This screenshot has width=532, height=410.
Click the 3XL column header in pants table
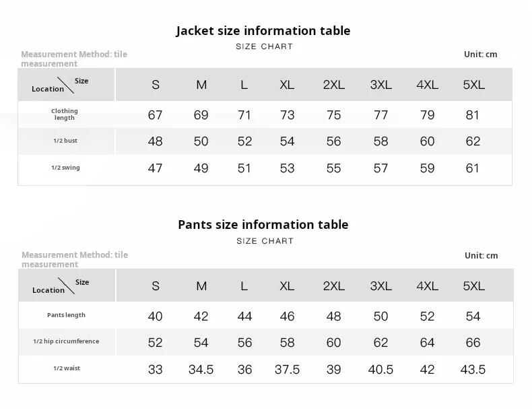coord(380,286)
